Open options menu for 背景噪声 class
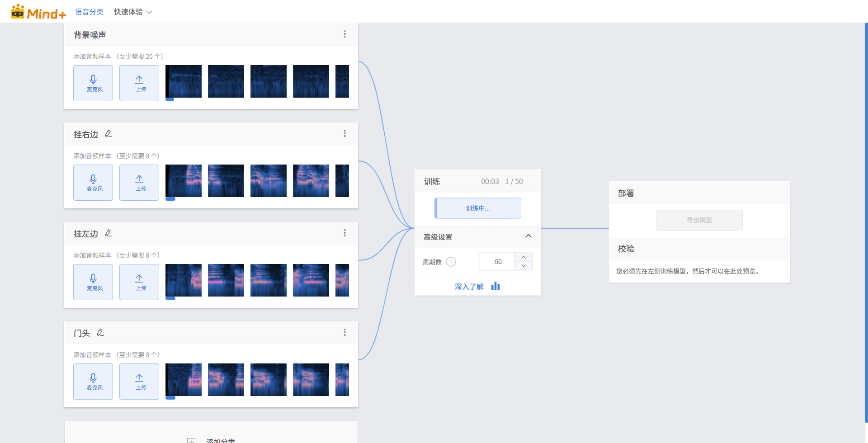This screenshot has width=868, height=443. 344,34
